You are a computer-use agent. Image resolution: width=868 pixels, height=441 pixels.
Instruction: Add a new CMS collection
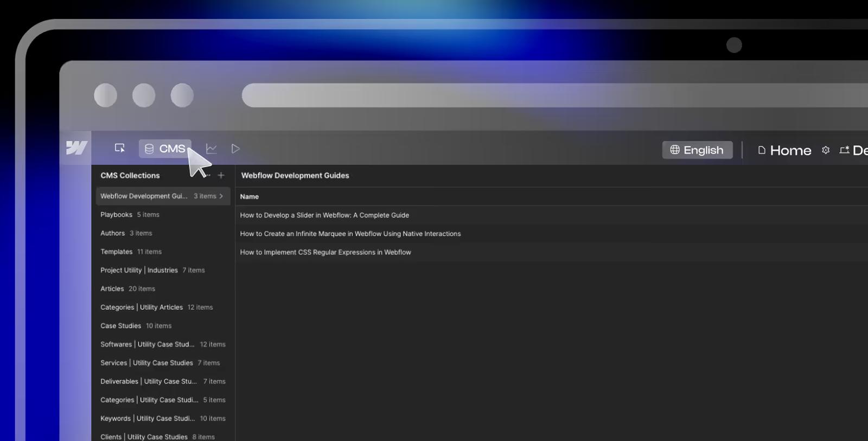[221, 175]
